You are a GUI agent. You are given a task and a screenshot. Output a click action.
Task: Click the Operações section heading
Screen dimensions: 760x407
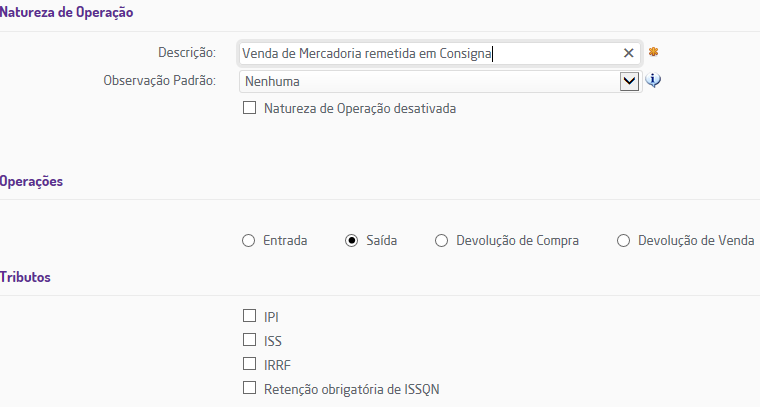[x=31, y=181]
